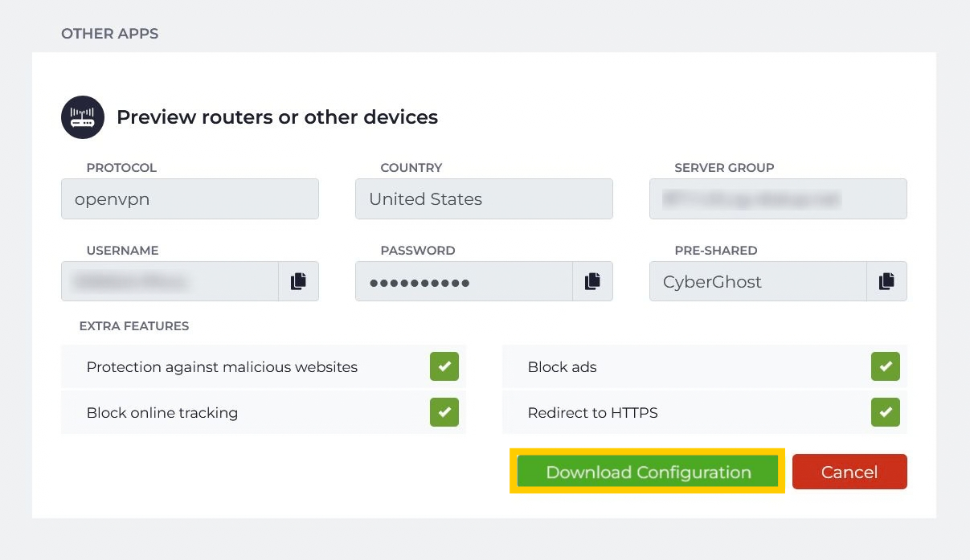Copy the pre-shared key CyberGhost
This screenshot has width=970, height=560.
(886, 281)
